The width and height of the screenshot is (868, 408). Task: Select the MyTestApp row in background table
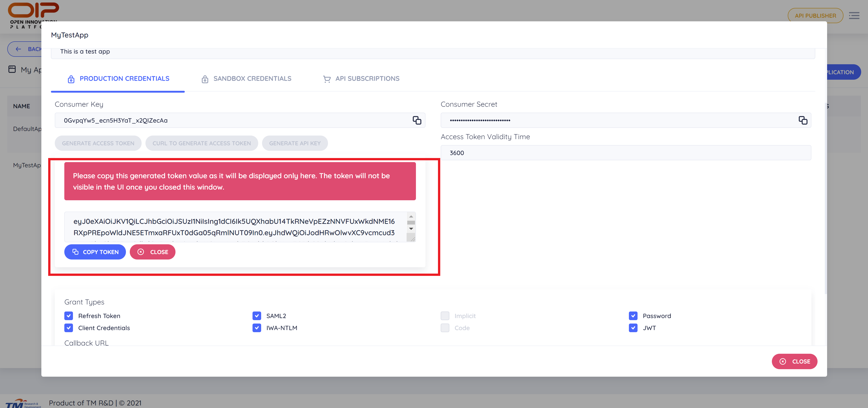click(25, 165)
